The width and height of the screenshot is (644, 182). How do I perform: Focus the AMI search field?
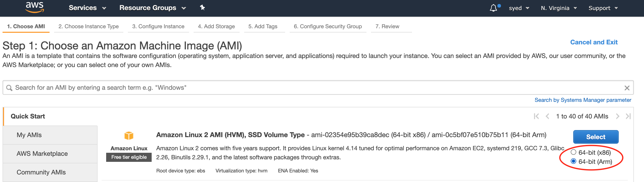pos(318,88)
